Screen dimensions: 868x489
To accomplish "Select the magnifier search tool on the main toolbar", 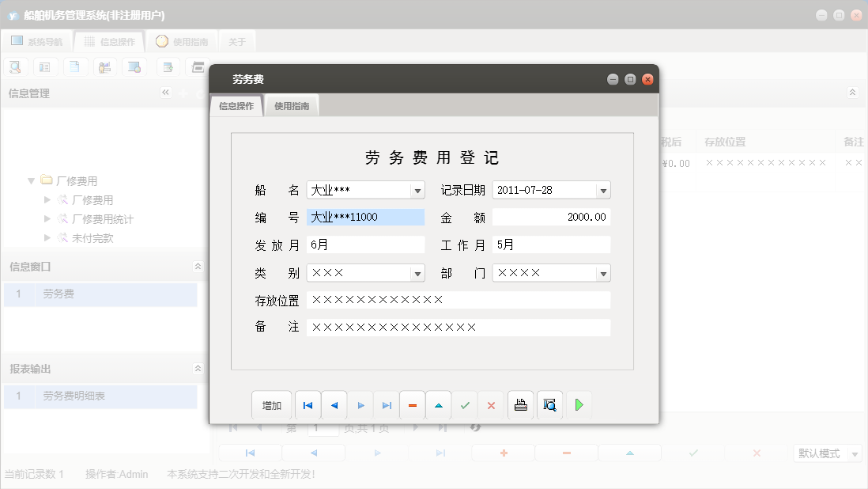I will pos(15,66).
